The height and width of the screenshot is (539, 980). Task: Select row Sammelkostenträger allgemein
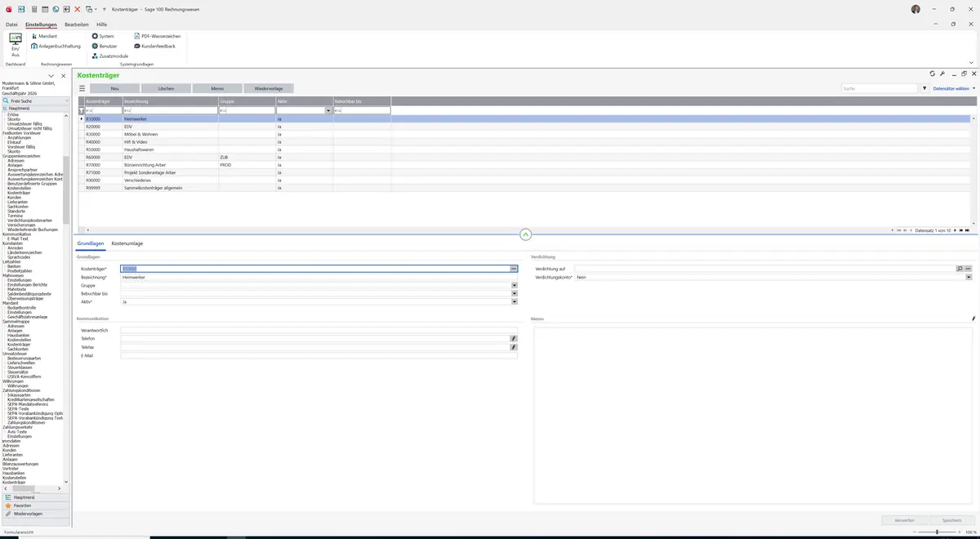(524, 188)
